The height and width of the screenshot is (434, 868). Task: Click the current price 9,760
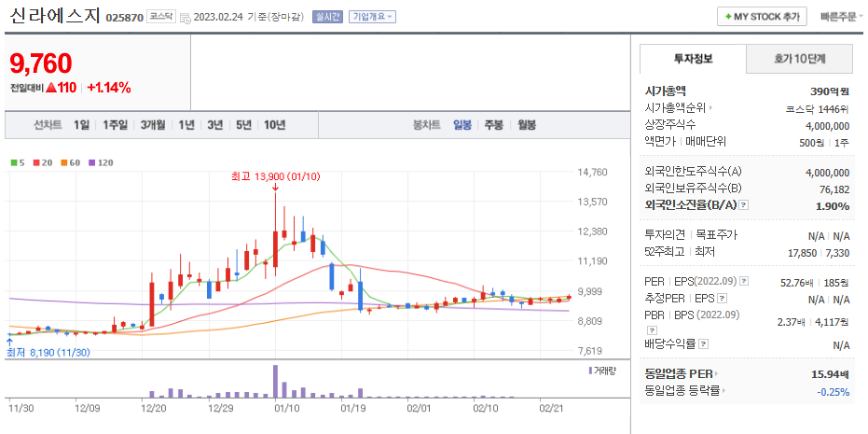41,63
